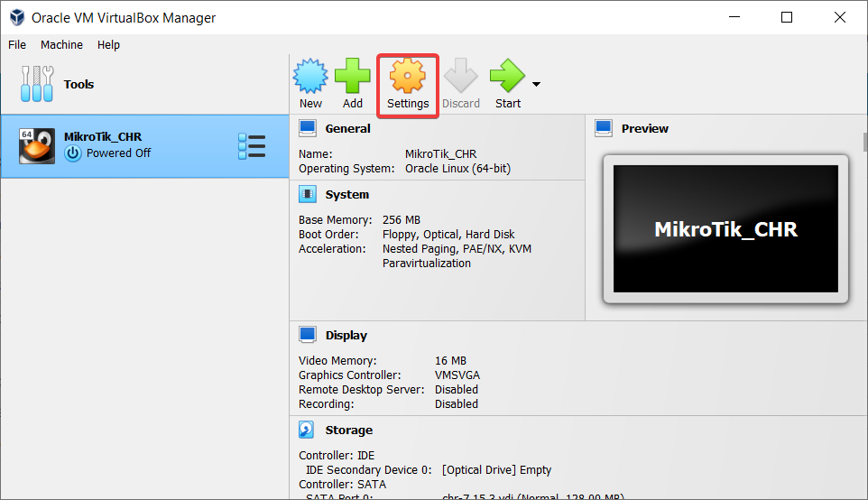
Task: Expand the Start button dropdown arrow
Action: (537, 85)
